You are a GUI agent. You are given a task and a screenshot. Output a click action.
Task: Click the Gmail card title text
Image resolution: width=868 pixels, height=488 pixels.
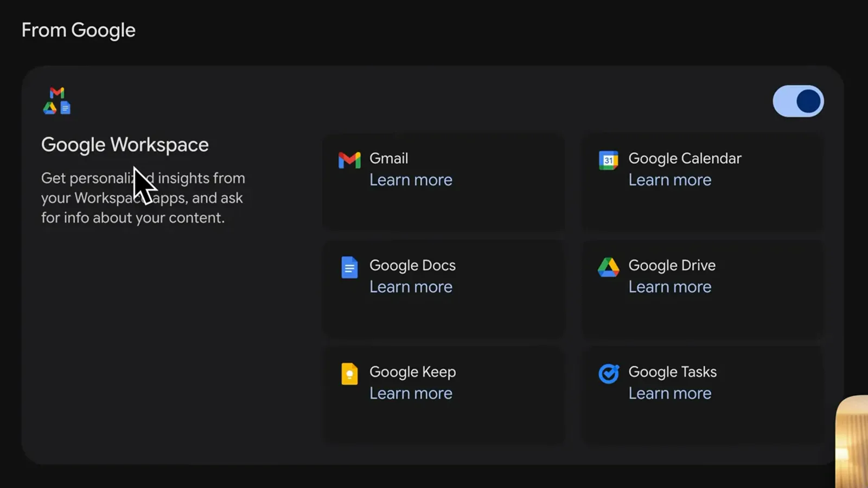pos(388,158)
